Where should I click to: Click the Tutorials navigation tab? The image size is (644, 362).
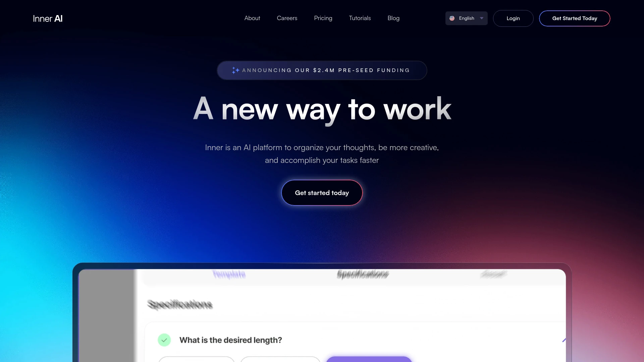pos(360,18)
